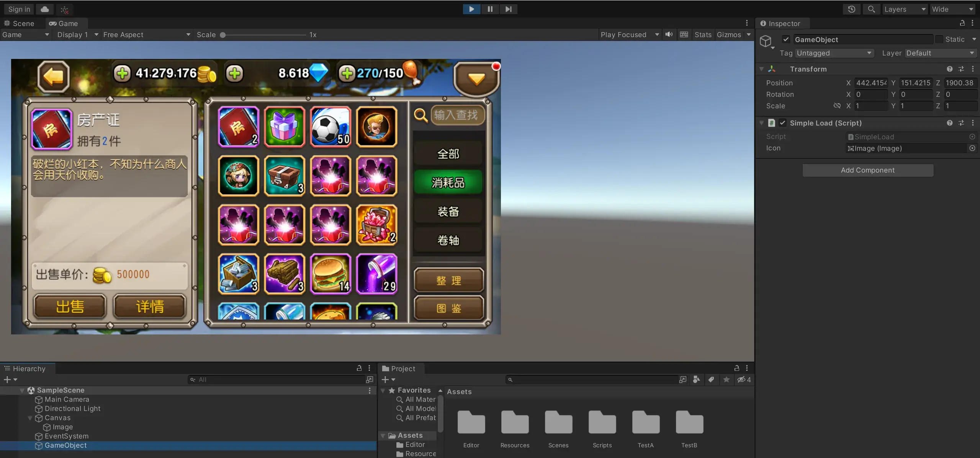Toggle Gizmos in Game view
The image size is (980, 458).
729,34
